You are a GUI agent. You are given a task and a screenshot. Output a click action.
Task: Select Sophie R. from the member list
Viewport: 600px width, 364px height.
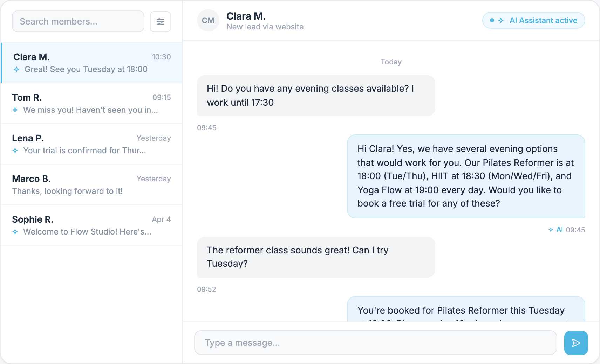(x=91, y=225)
